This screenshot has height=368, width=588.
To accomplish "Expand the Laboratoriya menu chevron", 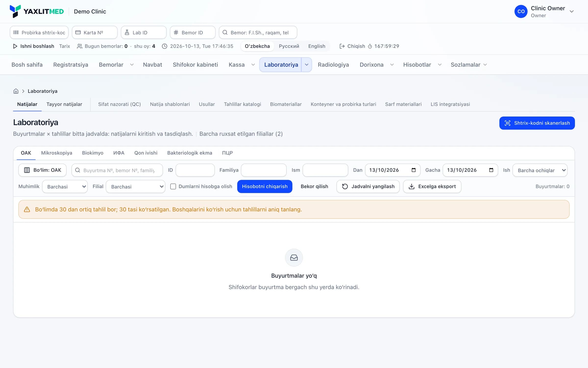I will tap(306, 65).
